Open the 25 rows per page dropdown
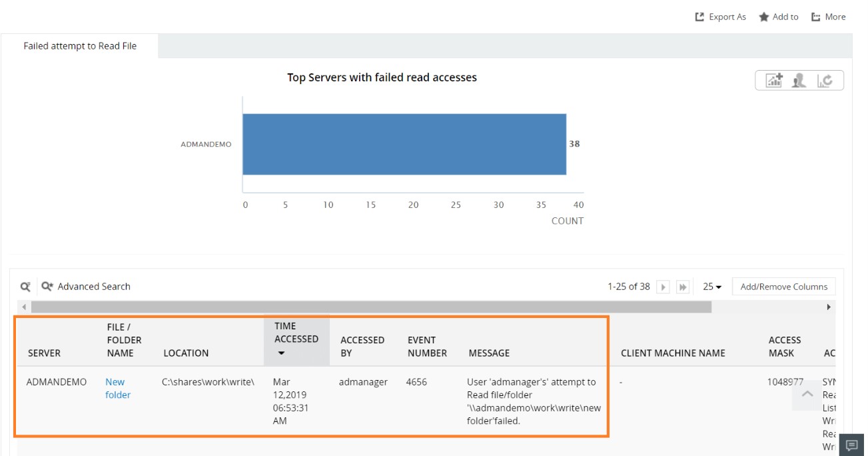 coord(710,286)
